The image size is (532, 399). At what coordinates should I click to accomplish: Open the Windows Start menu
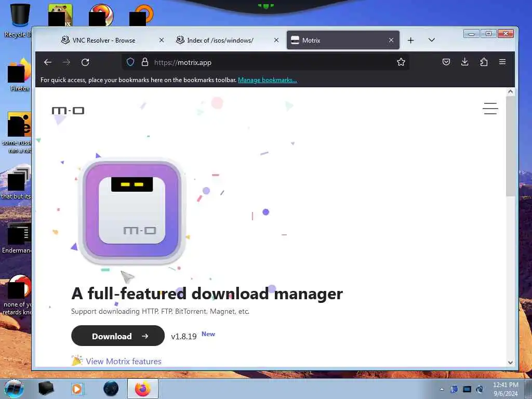(x=14, y=389)
